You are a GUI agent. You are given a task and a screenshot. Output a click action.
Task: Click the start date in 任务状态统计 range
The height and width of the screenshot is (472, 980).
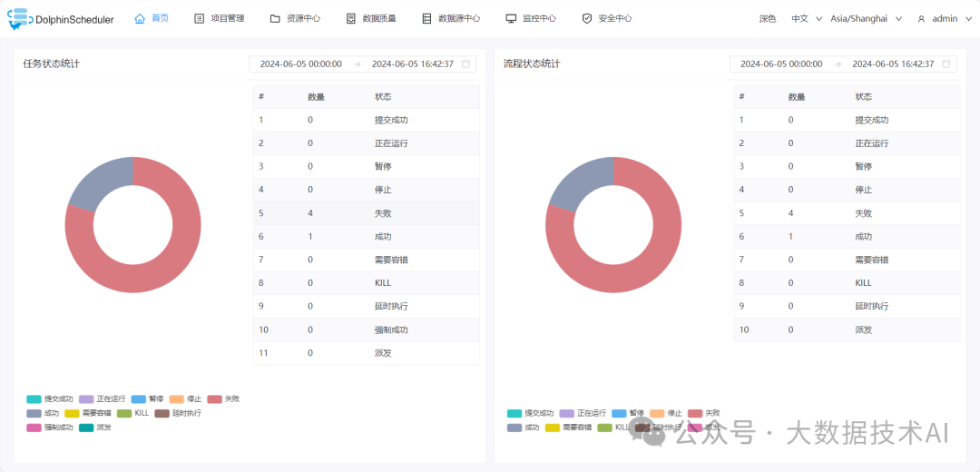300,64
